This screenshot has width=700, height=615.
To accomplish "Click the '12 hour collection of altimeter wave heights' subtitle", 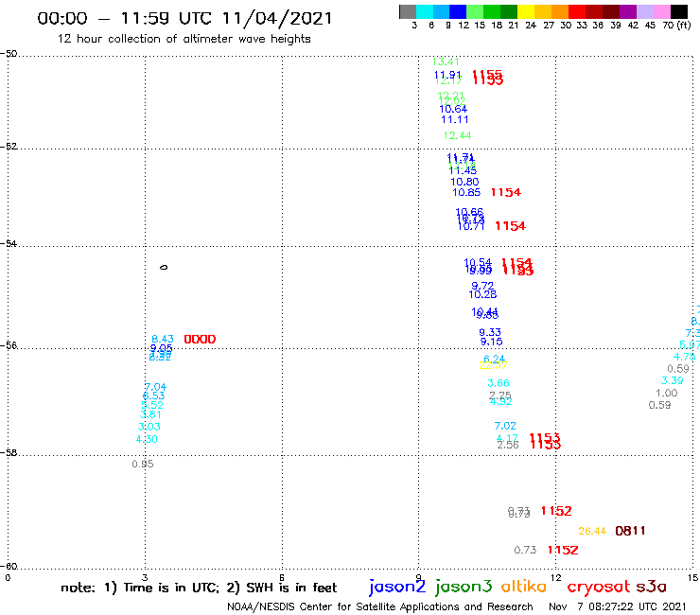I will click(x=184, y=39).
